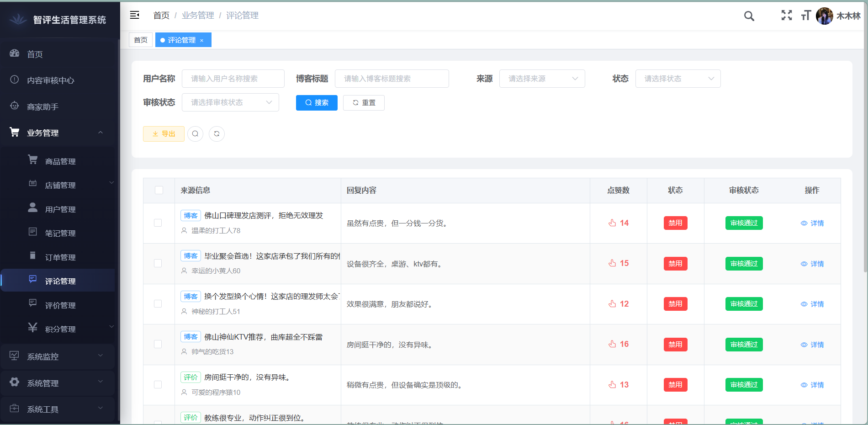Screen dimensions: 868x425
Task: Switch to the 首页 tab
Action: pos(140,40)
